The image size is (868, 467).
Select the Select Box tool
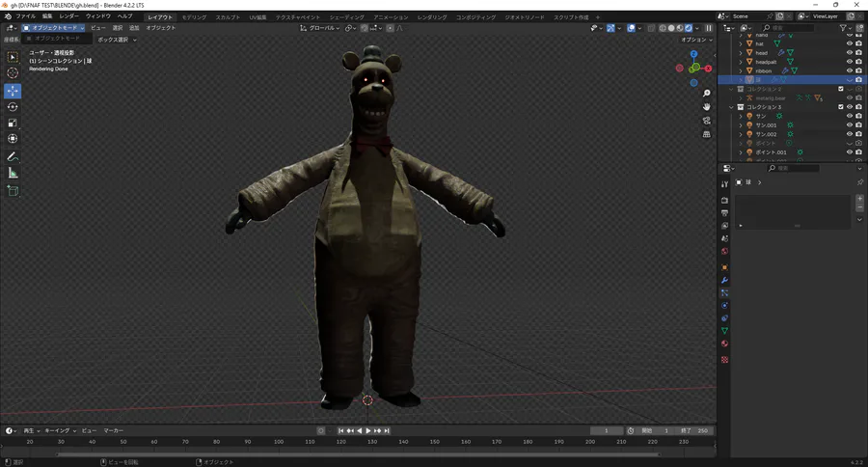click(x=13, y=57)
